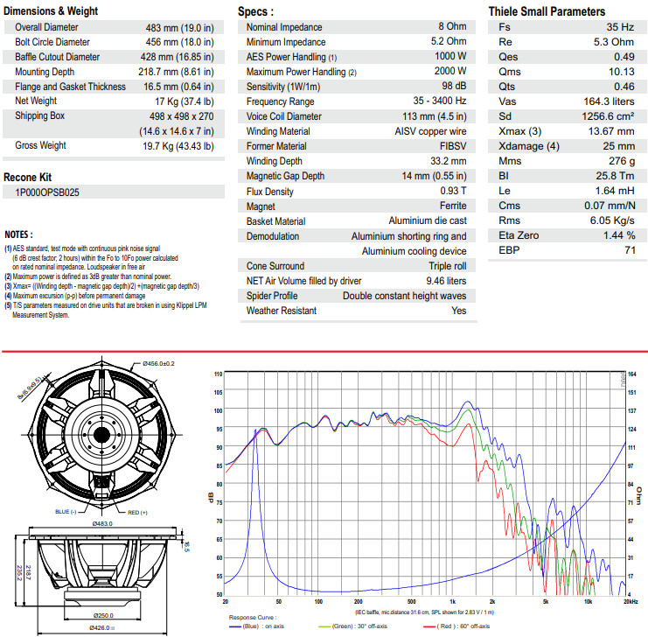The height and width of the screenshot is (644, 648).
Task: Click the '0.46' Qts value
Action: [x=624, y=87]
